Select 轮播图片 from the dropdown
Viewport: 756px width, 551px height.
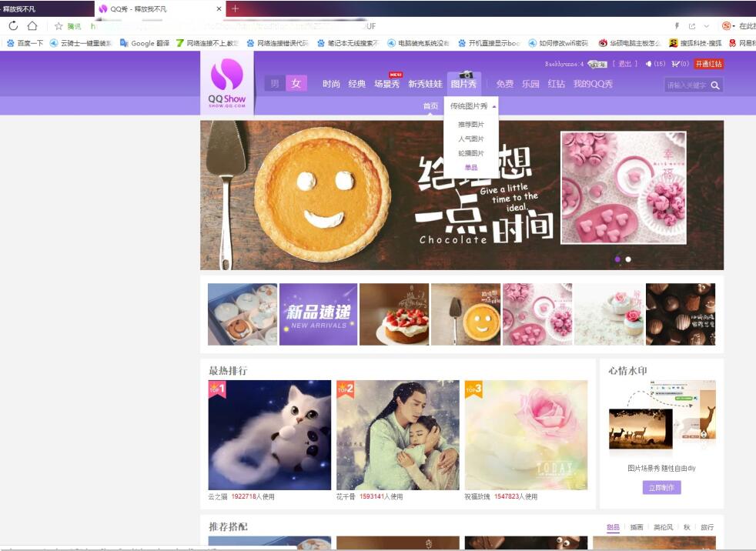click(x=471, y=153)
